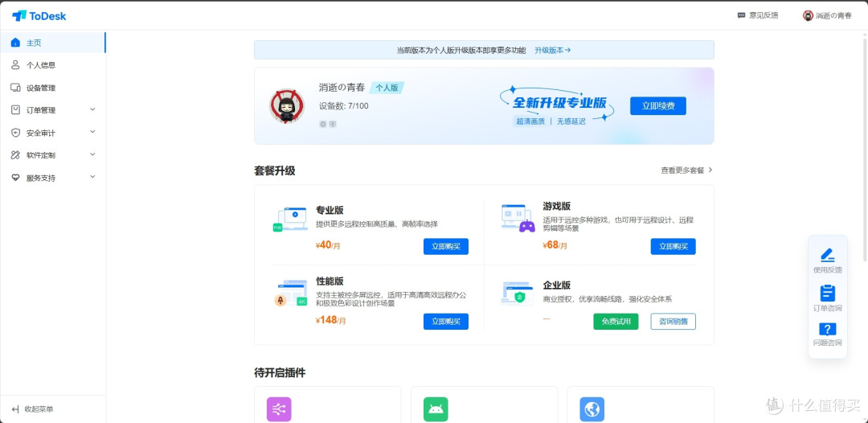Click the 企业版 shield plan icon
868x423 pixels.
517,293
